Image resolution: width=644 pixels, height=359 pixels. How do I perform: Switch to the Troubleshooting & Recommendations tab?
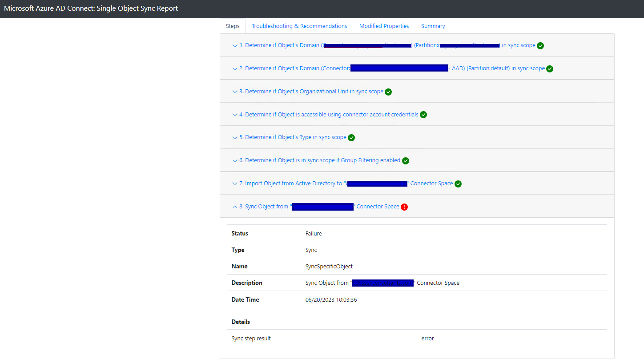tap(299, 26)
